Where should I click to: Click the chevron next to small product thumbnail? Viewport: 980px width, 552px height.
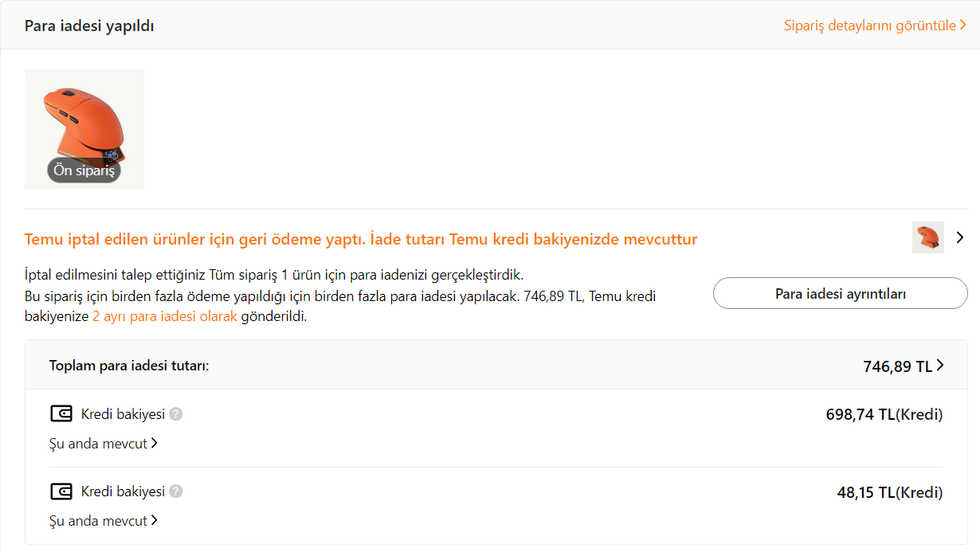click(x=960, y=237)
